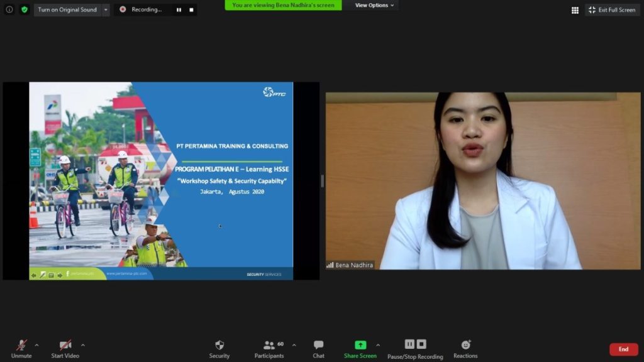Click the Recording... status text
Image resolution: width=644 pixels, height=362 pixels.
coord(147,9)
